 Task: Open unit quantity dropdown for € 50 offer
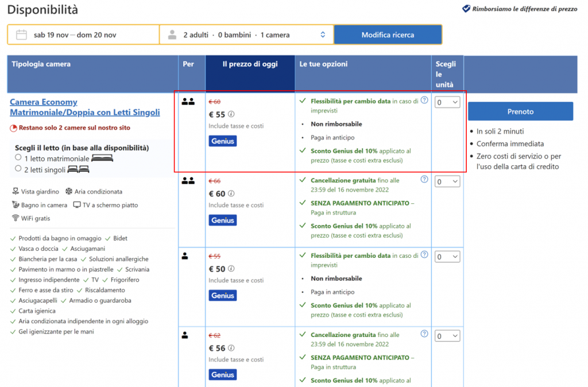447,257
